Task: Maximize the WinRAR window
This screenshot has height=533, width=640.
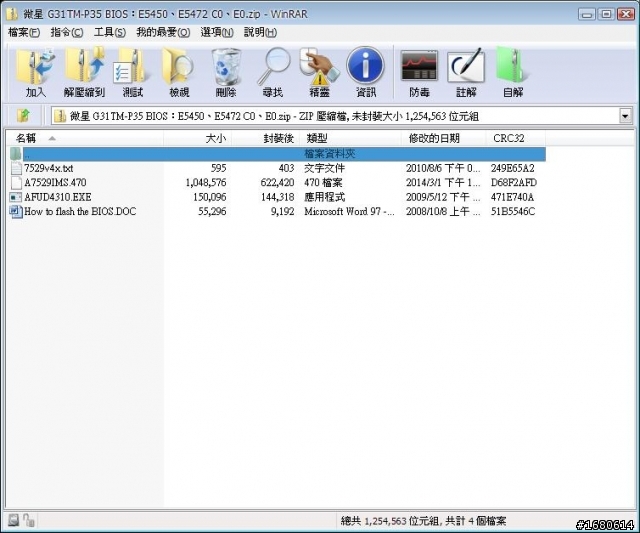Action: 606,14
